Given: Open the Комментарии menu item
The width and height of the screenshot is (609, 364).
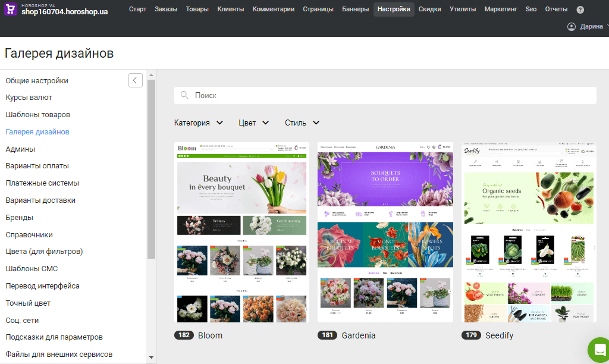Looking at the screenshot, I should pyautogui.click(x=274, y=9).
